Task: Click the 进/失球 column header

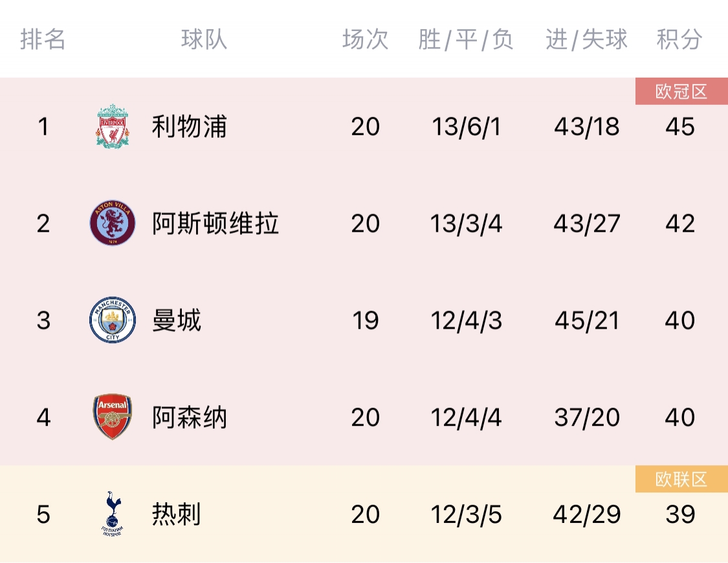Action: pyautogui.click(x=586, y=39)
